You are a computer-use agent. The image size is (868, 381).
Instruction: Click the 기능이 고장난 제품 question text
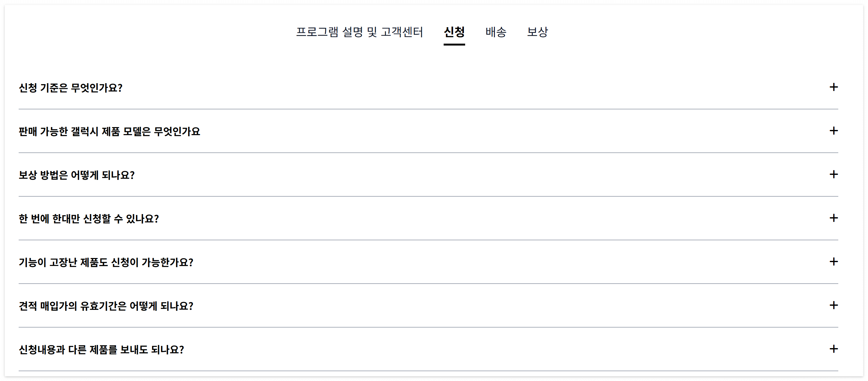[107, 263]
